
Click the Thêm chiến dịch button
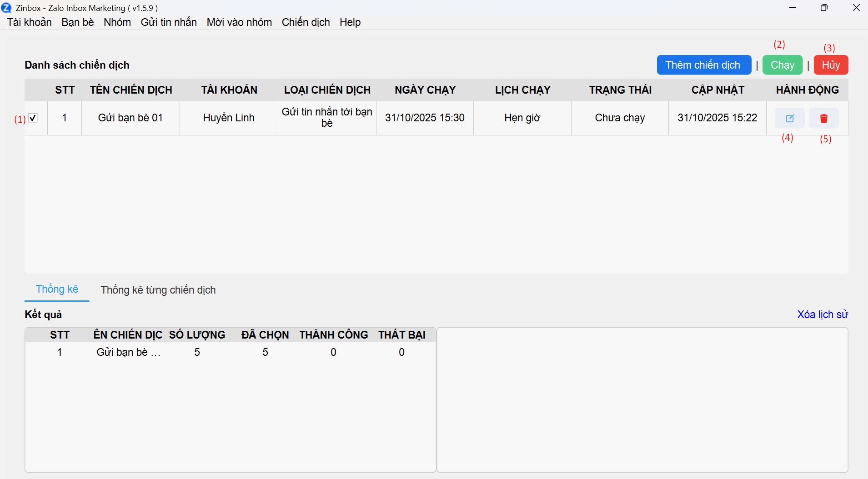[703, 65]
